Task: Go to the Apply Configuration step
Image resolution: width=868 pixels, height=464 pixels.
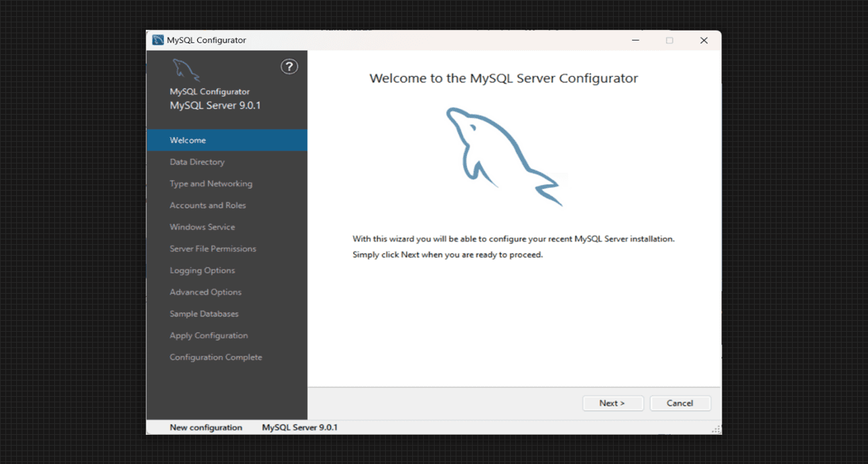Action: click(208, 336)
